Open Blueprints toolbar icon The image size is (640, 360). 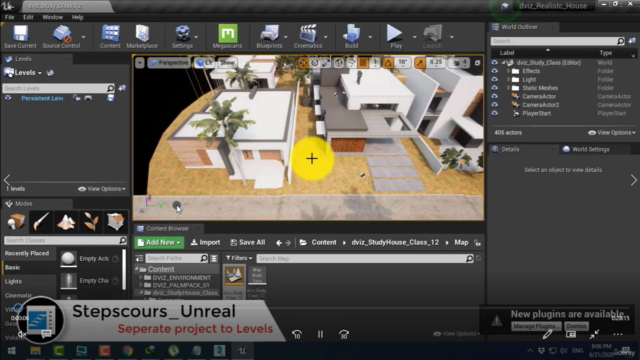(269, 36)
